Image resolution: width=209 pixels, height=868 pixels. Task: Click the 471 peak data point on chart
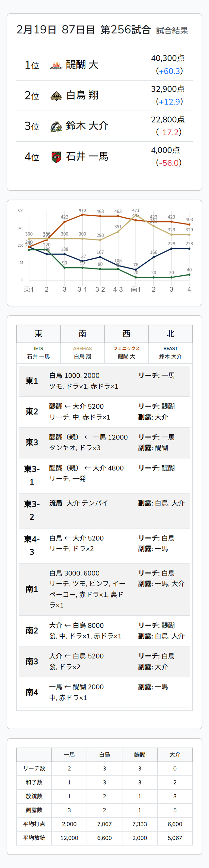136,215
